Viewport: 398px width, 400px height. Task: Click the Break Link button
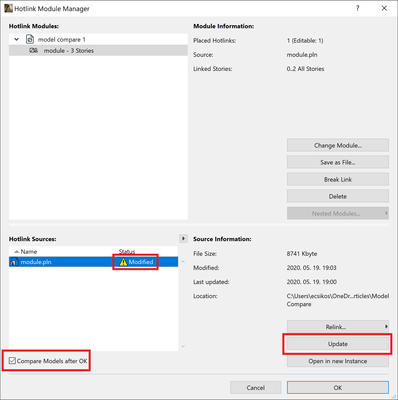point(338,179)
